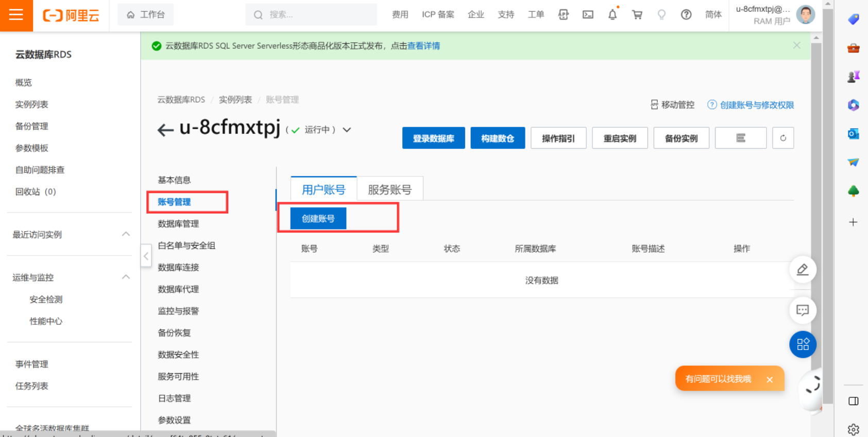Open the browser sidebar Outlook icon
This screenshot has height=437, width=868.
(854, 134)
